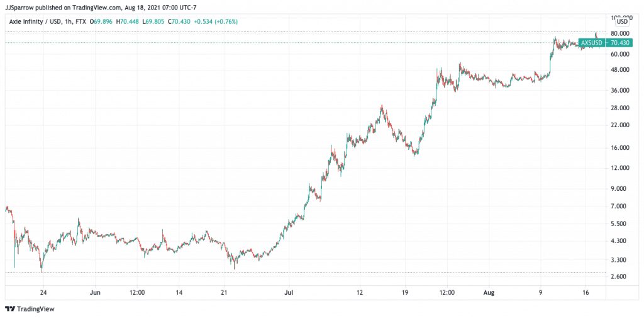Click the '9' date label on time axis
Image resolution: width=644 pixels, height=318 pixels.
tap(540, 293)
